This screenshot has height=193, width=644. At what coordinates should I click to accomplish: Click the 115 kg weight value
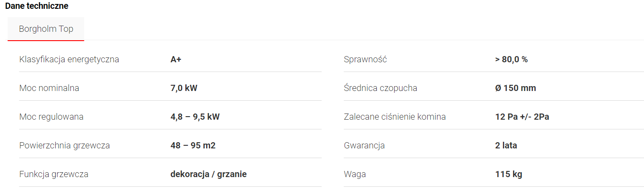509,174
